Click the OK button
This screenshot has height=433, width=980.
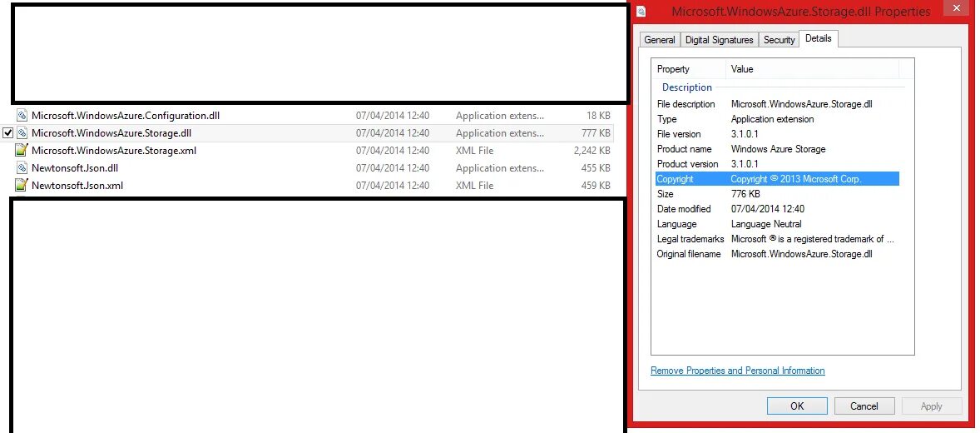click(797, 406)
